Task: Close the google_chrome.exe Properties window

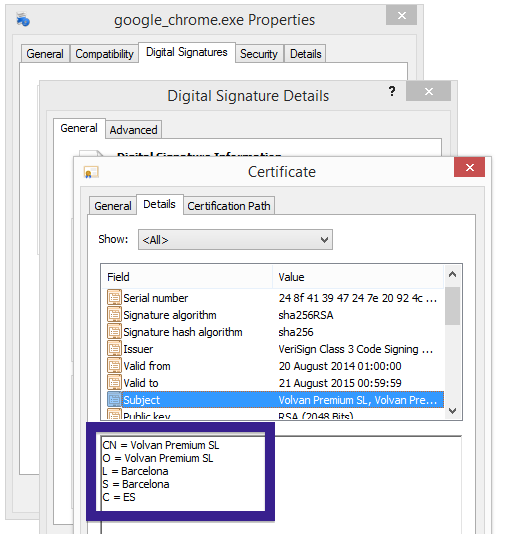Action: 401,15
